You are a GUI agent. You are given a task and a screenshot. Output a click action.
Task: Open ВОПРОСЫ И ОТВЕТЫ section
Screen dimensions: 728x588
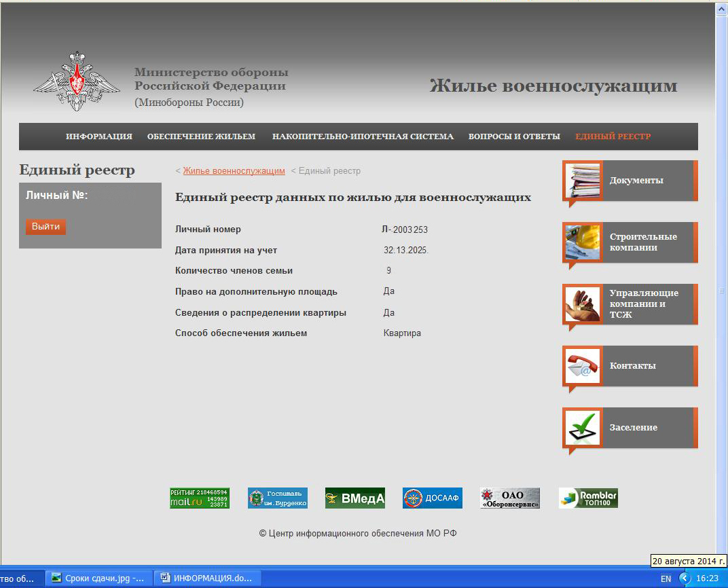click(514, 136)
